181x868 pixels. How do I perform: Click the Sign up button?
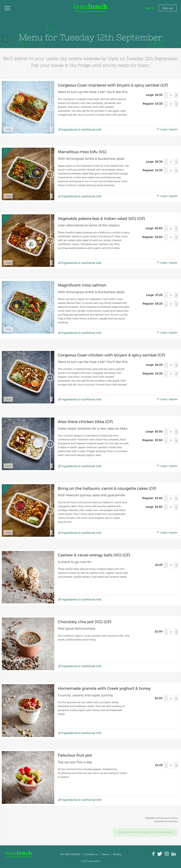click(168, 8)
